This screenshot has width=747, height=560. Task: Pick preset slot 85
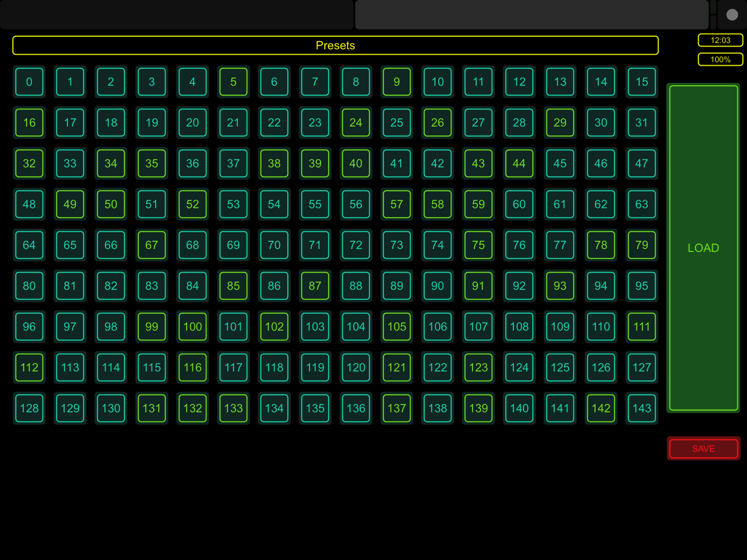(x=233, y=286)
